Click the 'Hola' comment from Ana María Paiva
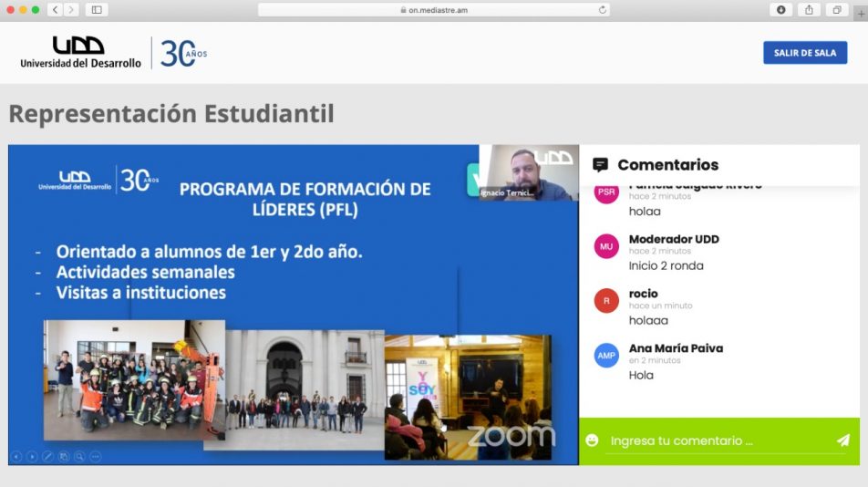 pos(641,375)
